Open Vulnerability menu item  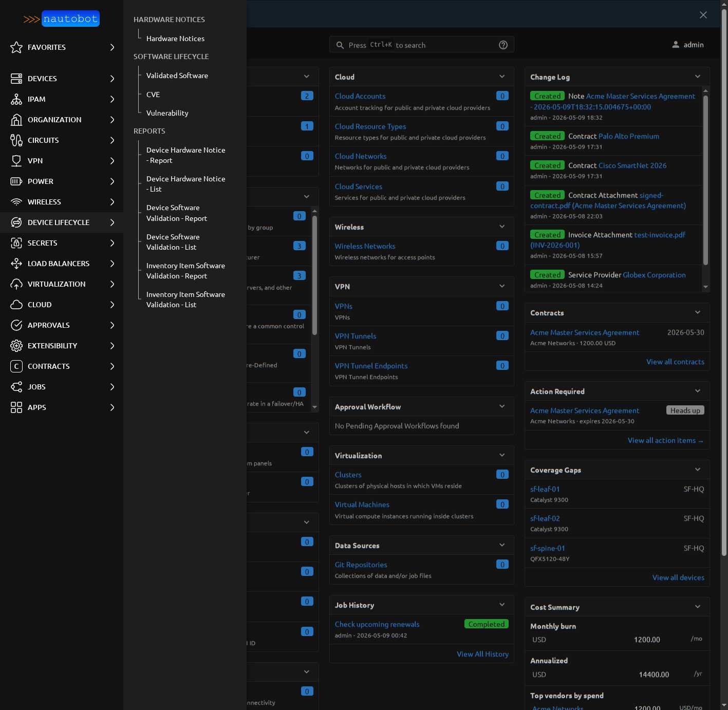pyautogui.click(x=167, y=113)
